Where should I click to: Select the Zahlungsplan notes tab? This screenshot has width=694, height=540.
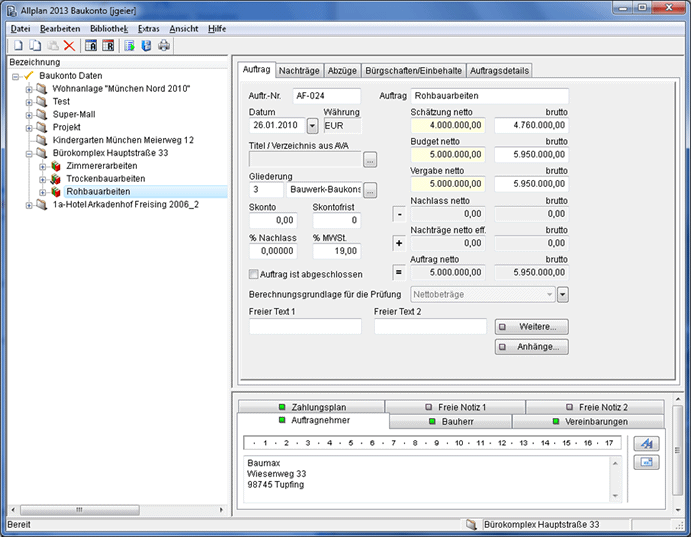[x=312, y=407]
